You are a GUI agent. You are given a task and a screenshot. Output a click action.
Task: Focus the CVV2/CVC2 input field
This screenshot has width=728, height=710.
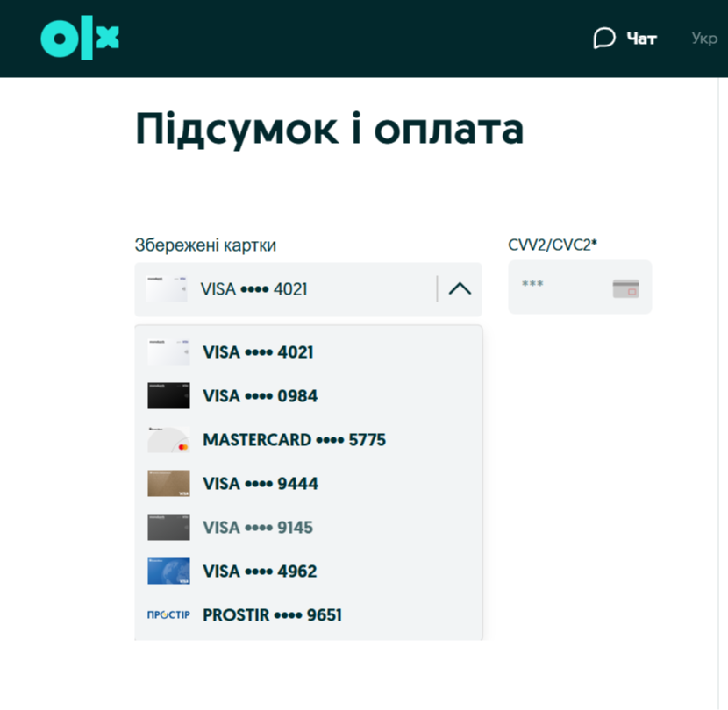tap(580, 287)
